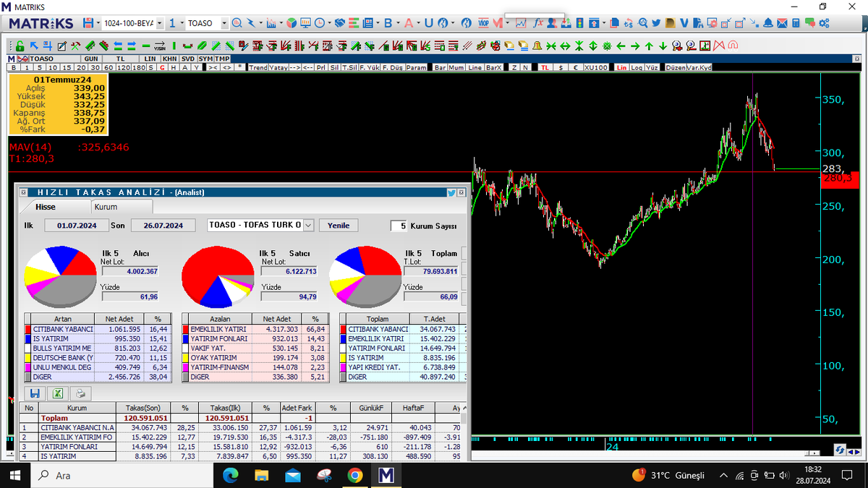Click yellow swatch beside OYAK YATIRIM
The height and width of the screenshot is (488, 868).
click(x=185, y=358)
